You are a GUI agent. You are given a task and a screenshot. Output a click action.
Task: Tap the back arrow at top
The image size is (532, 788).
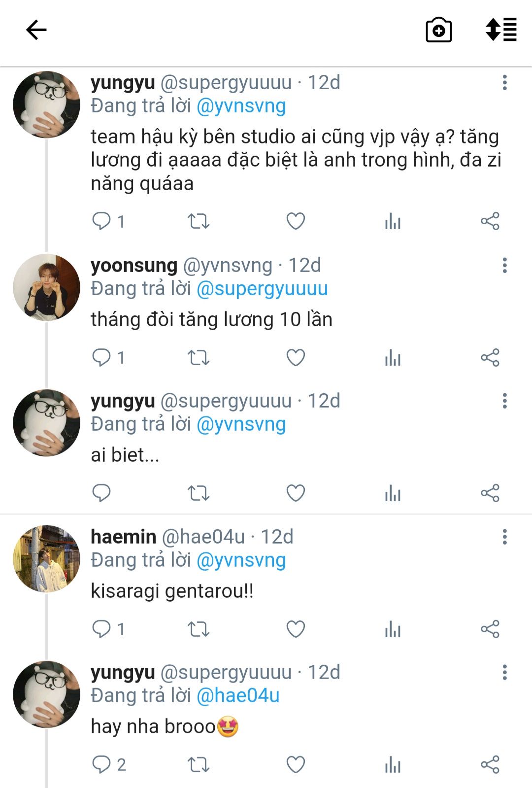point(36,30)
